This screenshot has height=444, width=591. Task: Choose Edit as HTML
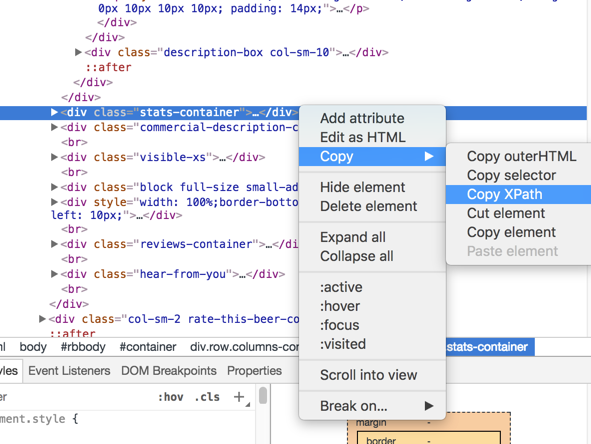pos(372,137)
